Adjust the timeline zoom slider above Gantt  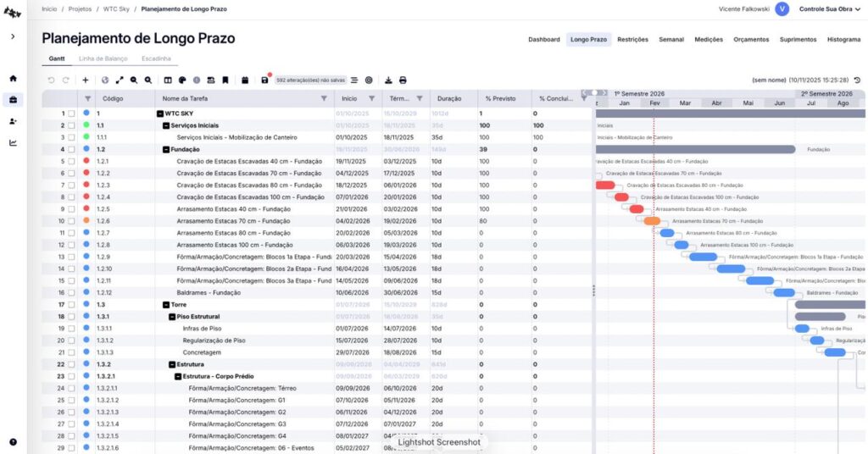coord(597,93)
